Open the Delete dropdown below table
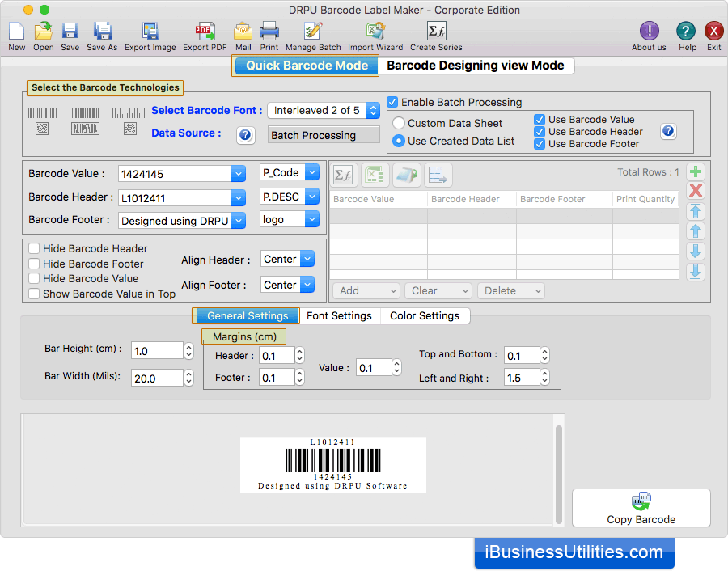 pyautogui.click(x=511, y=291)
